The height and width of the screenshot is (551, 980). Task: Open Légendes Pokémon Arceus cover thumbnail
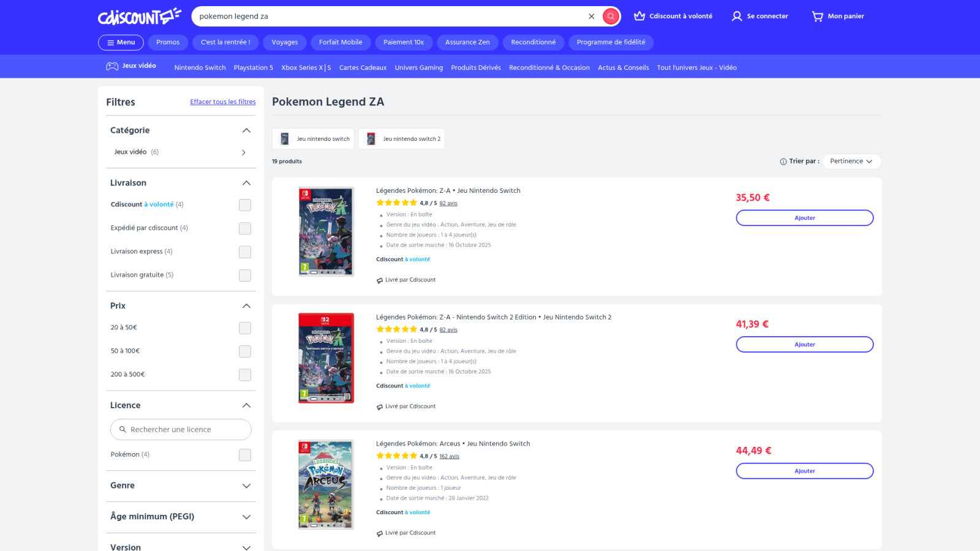(326, 485)
